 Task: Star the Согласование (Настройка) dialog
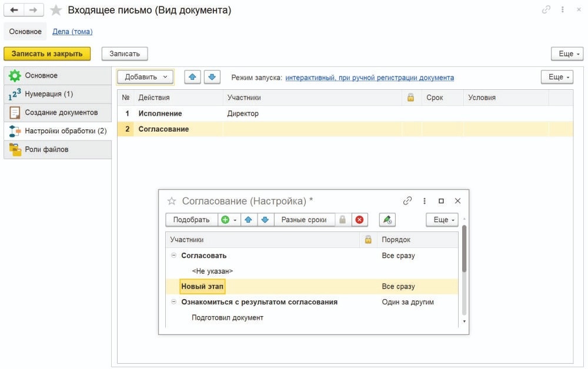[172, 201]
